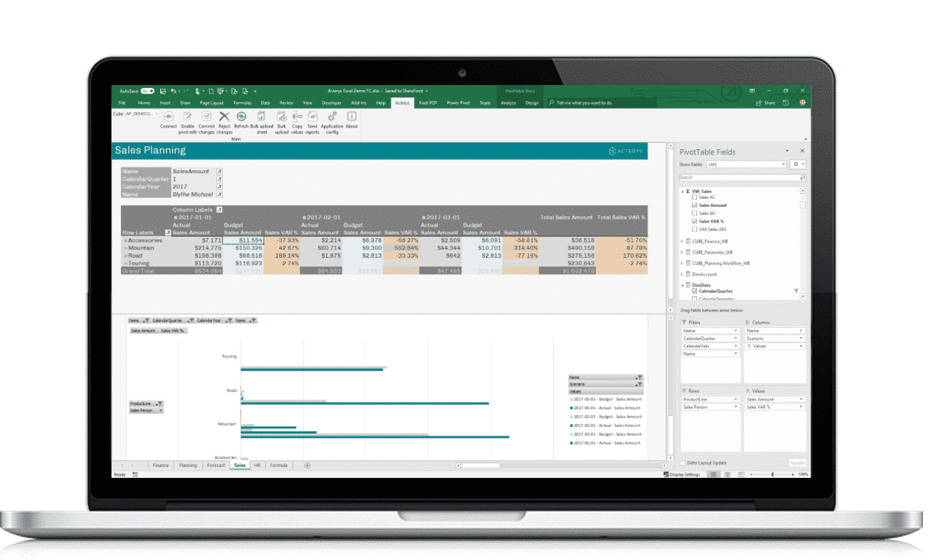Switch to the Finance sheet tab

click(x=160, y=465)
